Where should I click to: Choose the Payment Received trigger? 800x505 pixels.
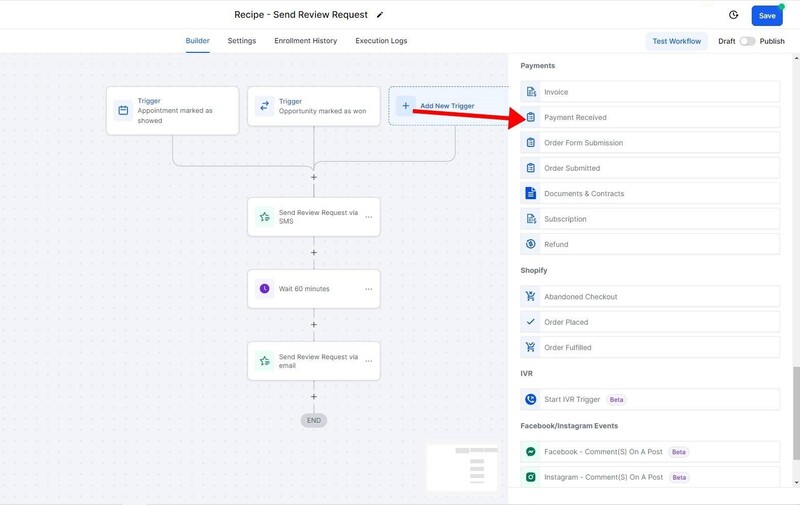point(650,117)
